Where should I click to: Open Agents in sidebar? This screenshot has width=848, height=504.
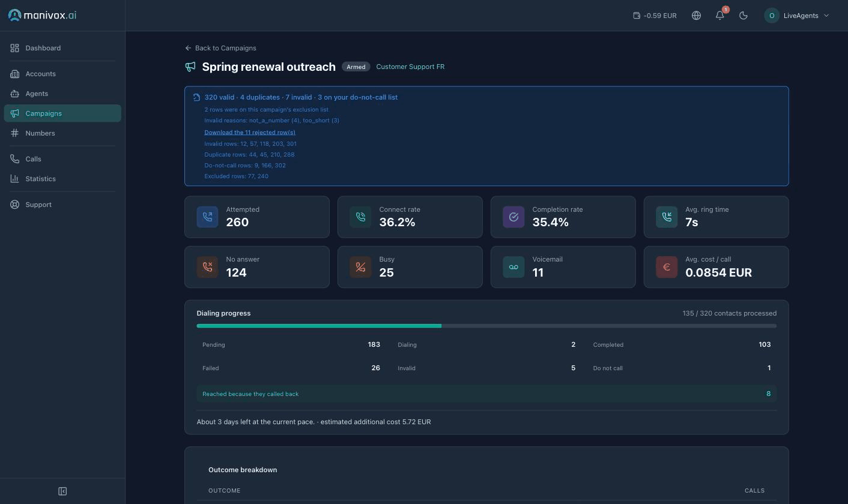click(x=62, y=94)
